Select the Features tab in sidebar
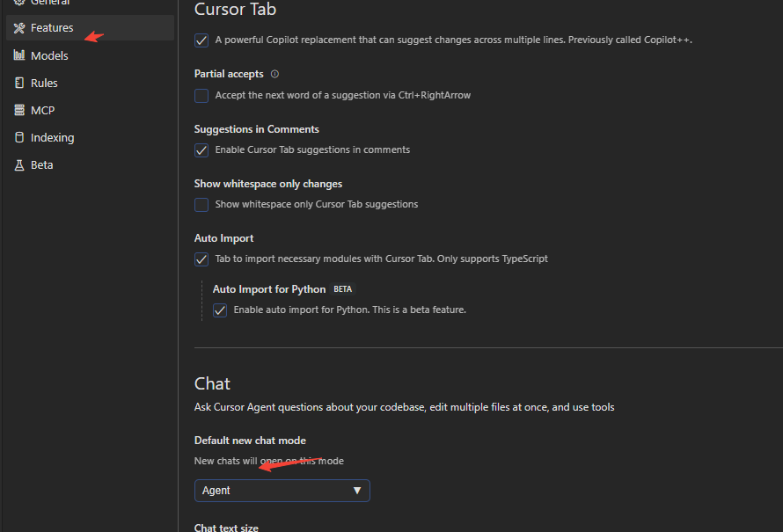 coord(90,27)
